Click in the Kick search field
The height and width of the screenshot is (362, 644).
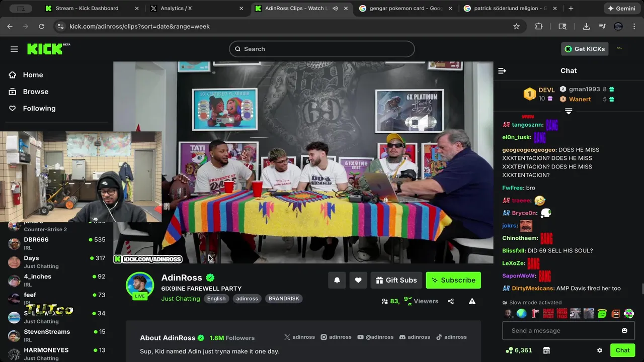[x=322, y=49]
